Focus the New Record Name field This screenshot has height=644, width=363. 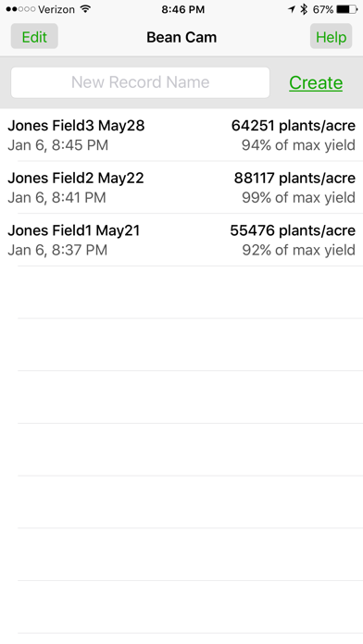click(x=140, y=82)
